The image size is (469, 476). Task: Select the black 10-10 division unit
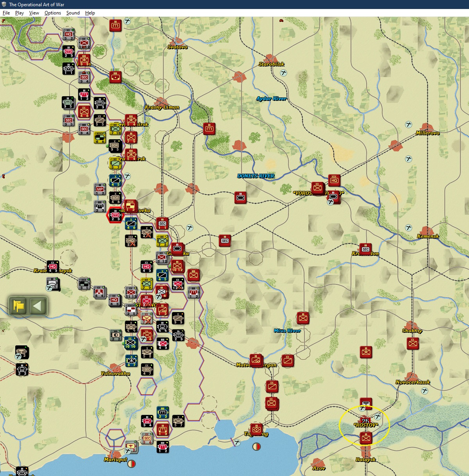pyautogui.click(x=131, y=343)
